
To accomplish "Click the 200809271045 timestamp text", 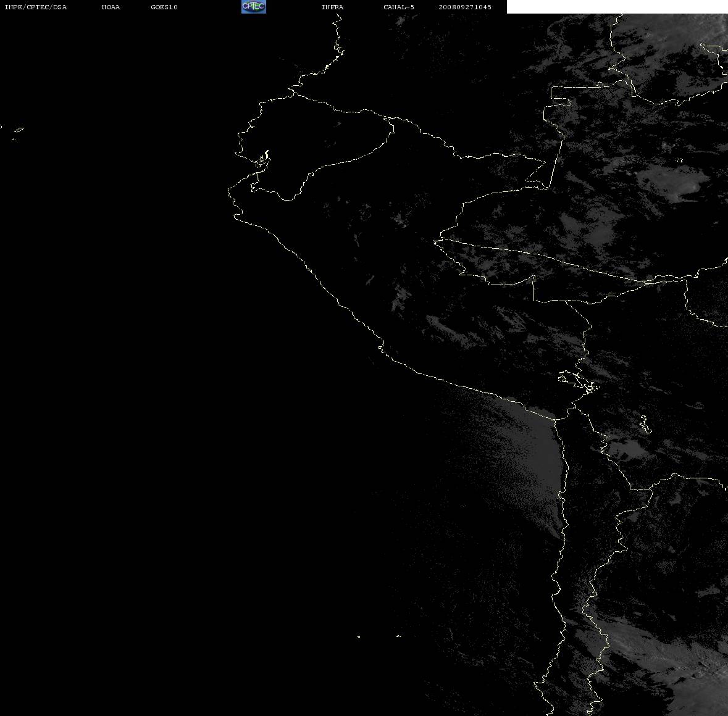I will coord(465,7).
